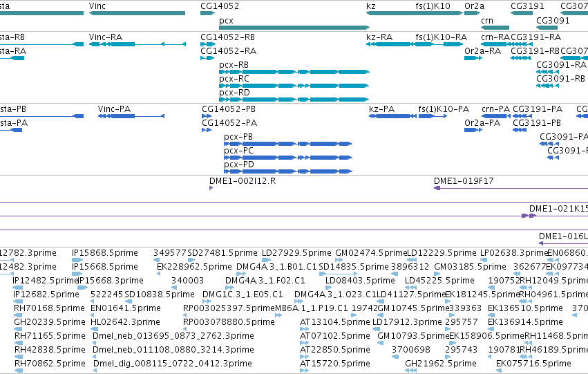
Task: Select the pcx-PB protein feature
Action: point(288,144)
